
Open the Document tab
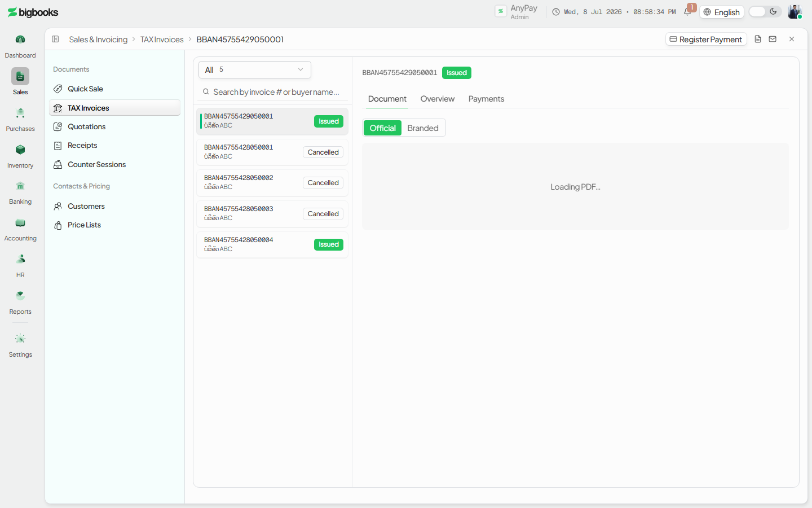pyautogui.click(x=387, y=99)
